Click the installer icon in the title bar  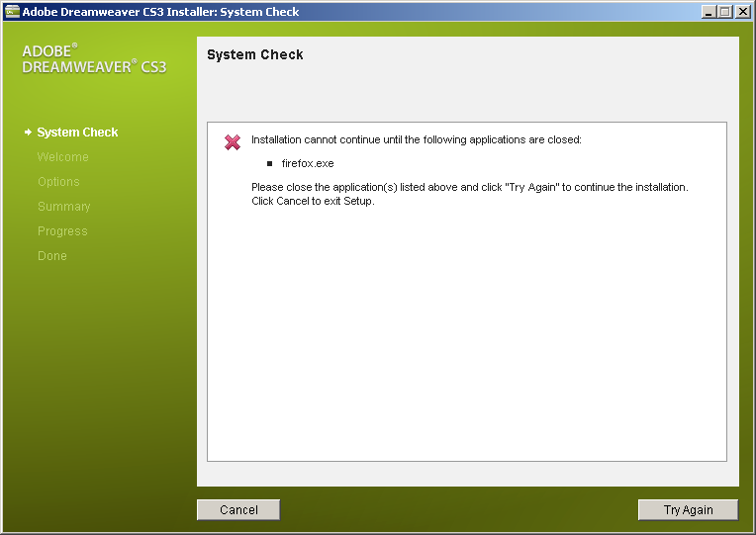(x=13, y=12)
